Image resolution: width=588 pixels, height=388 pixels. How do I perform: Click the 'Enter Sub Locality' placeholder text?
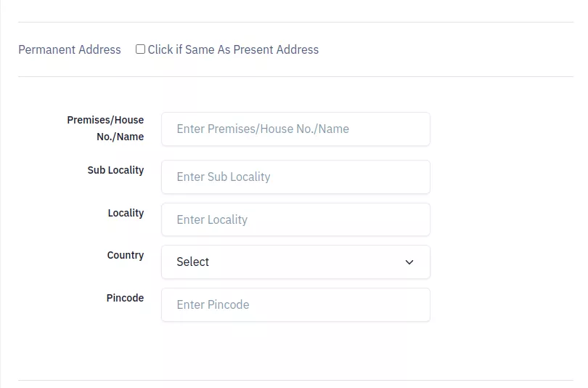click(224, 177)
